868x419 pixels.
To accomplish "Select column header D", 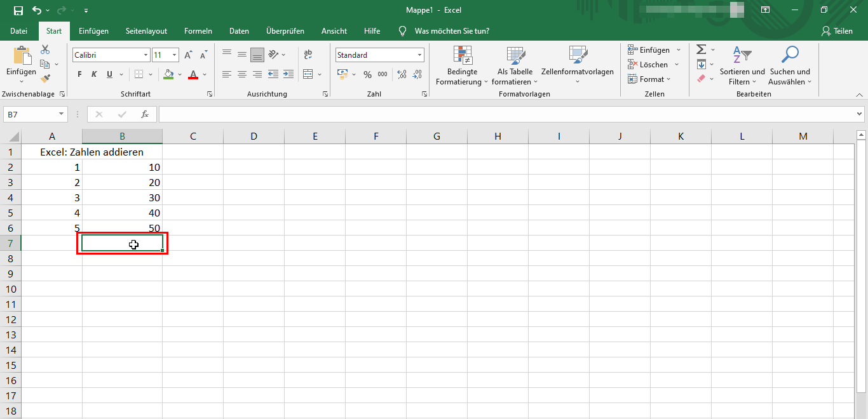I will (x=254, y=136).
